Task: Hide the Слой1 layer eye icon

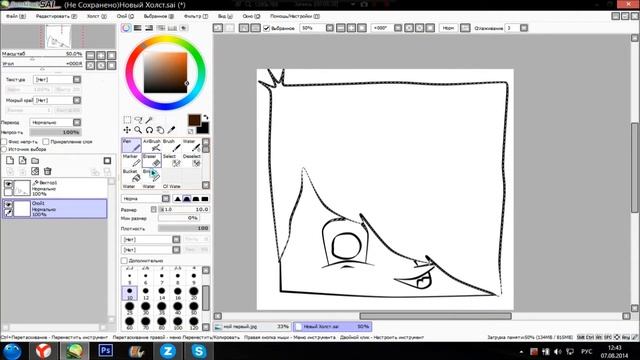Action: pyautogui.click(x=8, y=204)
